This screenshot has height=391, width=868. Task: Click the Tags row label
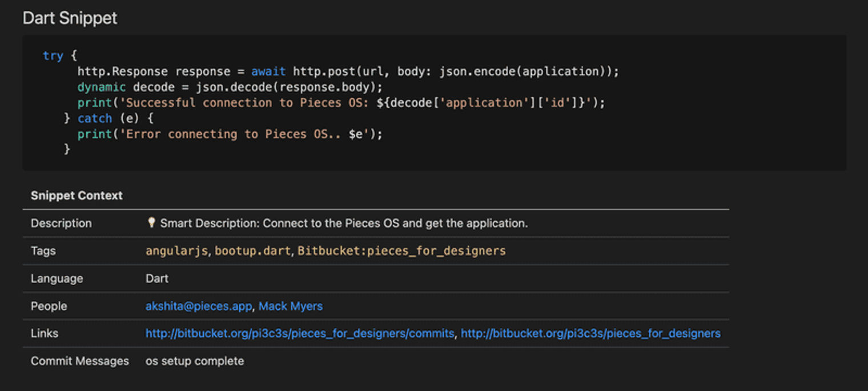[43, 251]
